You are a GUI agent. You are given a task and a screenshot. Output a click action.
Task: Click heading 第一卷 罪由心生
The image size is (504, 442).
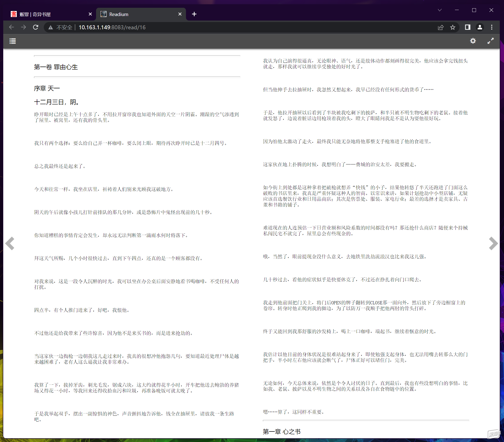[x=56, y=67]
